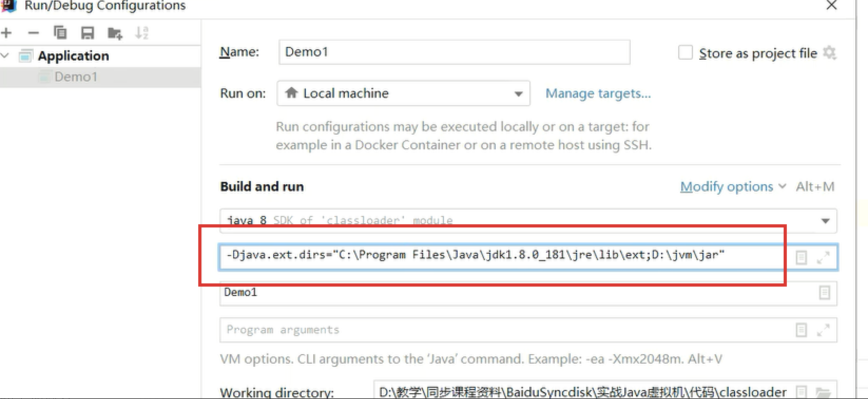Copy the selected configuration
The height and width of the screenshot is (399, 868).
click(x=60, y=33)
